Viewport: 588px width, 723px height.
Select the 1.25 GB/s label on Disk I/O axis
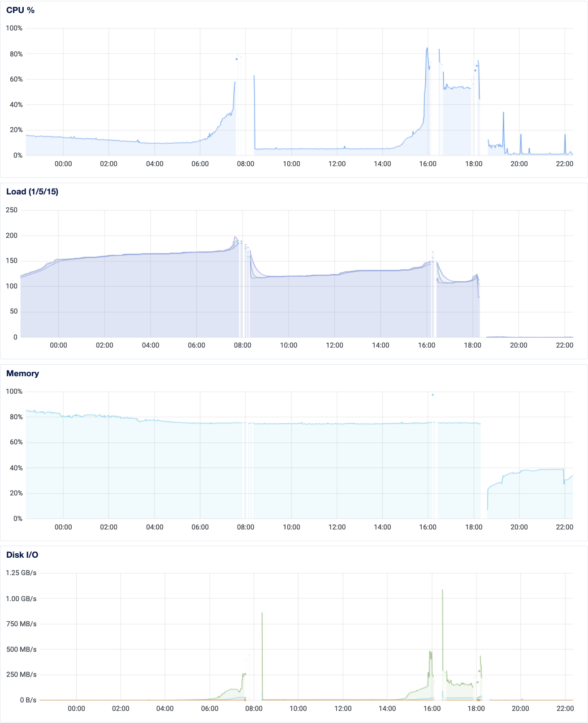click(x=22, y=573)
